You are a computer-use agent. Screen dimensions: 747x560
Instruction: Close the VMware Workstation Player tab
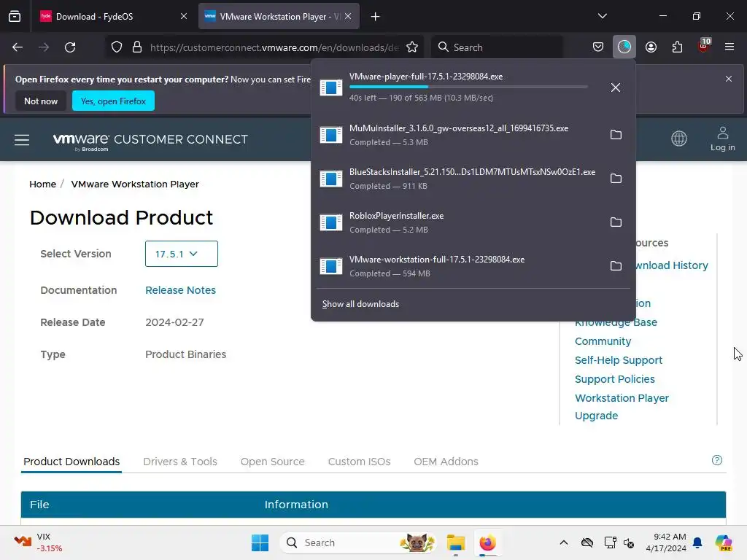[x=348, y=16]
